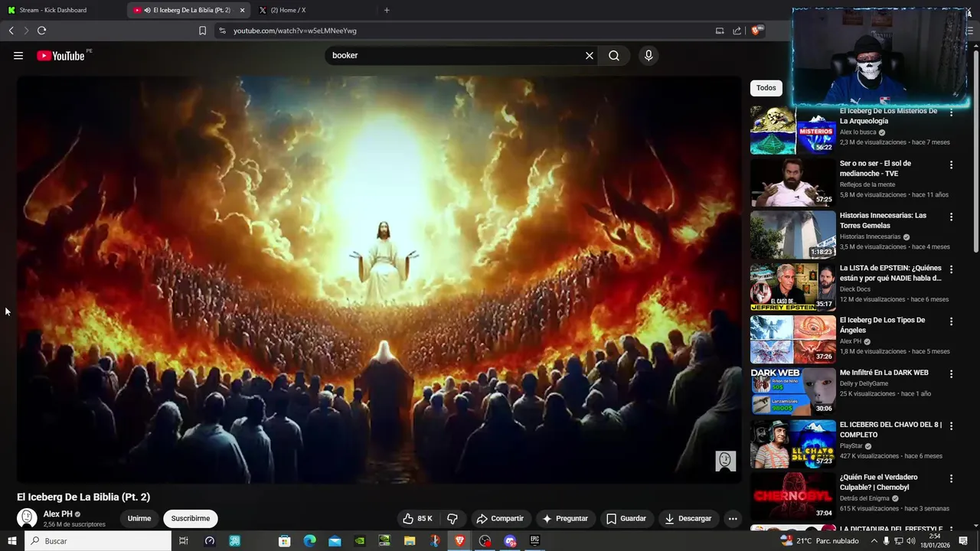
Task: Share this page from browser toolbar
Action: [x=737, y=31]
